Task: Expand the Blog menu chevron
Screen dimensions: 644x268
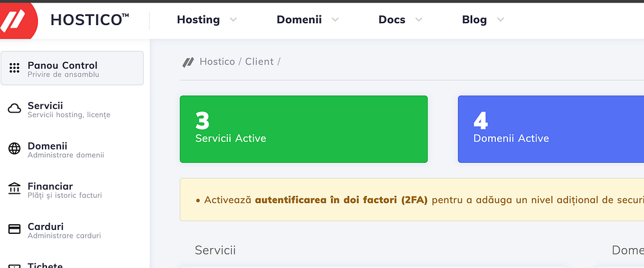Action: (x=500, y=20)
